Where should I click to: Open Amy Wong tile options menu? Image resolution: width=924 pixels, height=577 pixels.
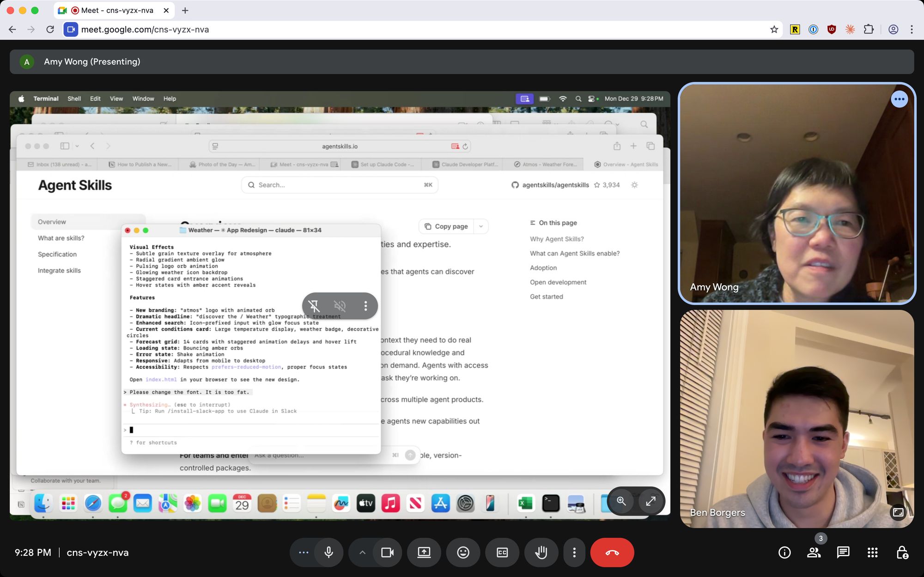click(x=899, y=99)
